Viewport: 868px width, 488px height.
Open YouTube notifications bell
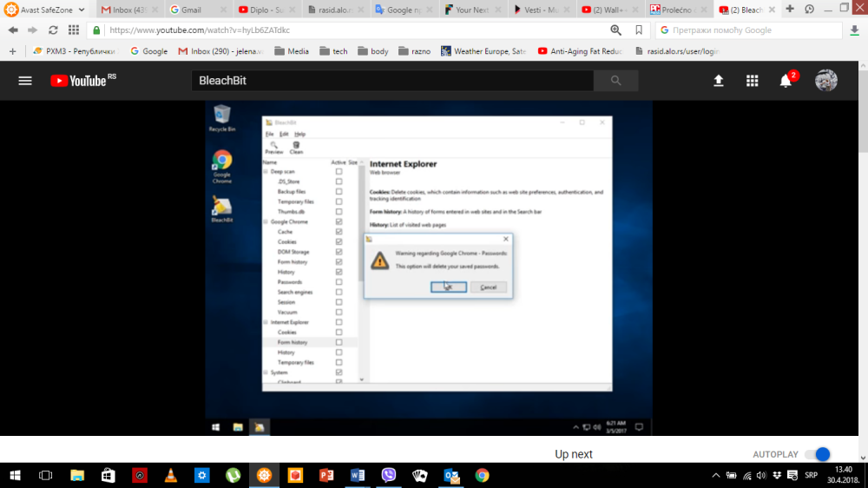786,81
